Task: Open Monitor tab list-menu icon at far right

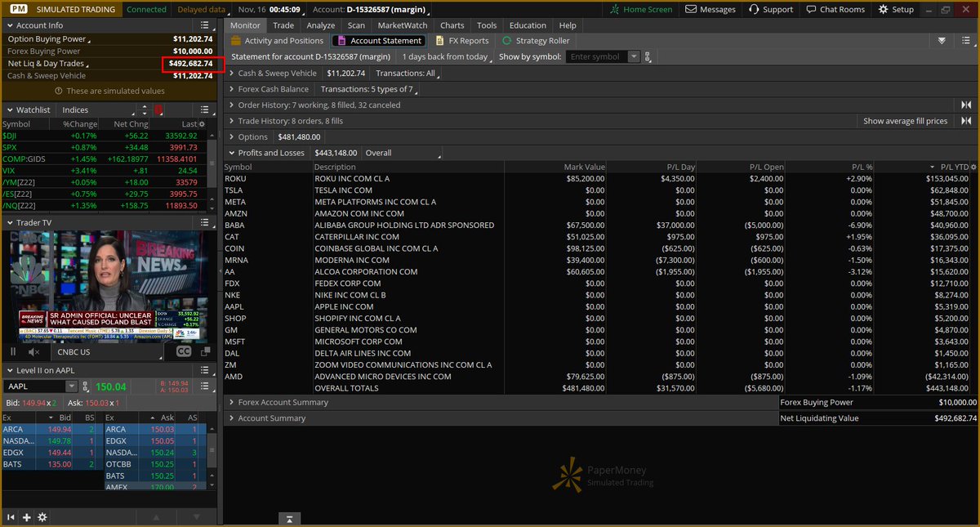Action: 967,41
